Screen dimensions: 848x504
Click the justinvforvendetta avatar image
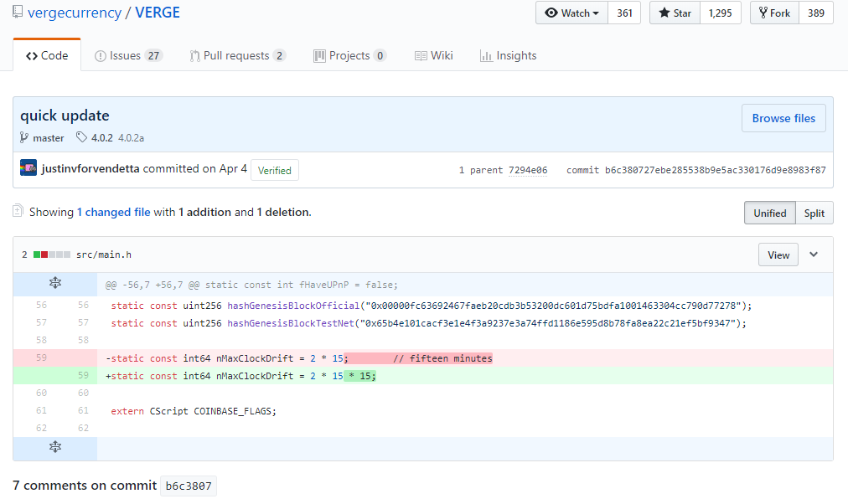(x=28, y=168)
